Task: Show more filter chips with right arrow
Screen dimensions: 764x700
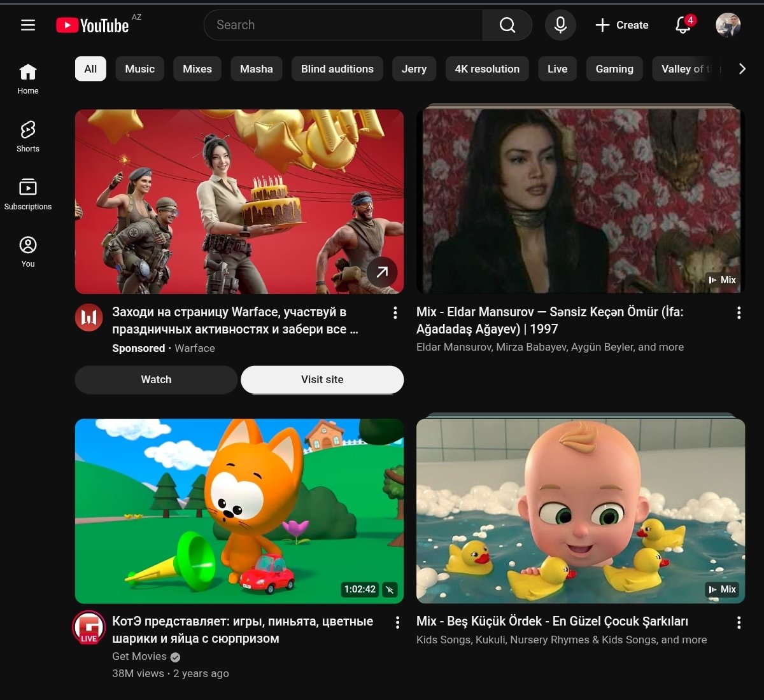Action: (x=742, y=69)
